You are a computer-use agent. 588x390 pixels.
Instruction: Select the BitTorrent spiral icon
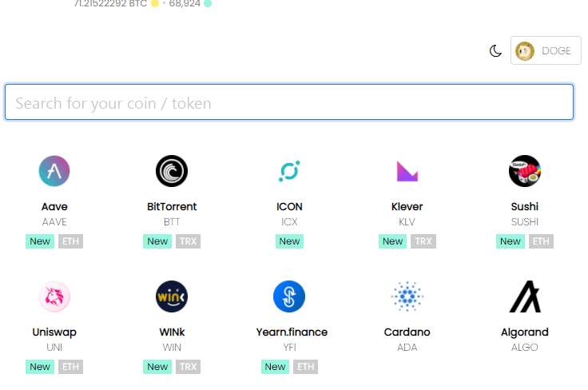172,171
